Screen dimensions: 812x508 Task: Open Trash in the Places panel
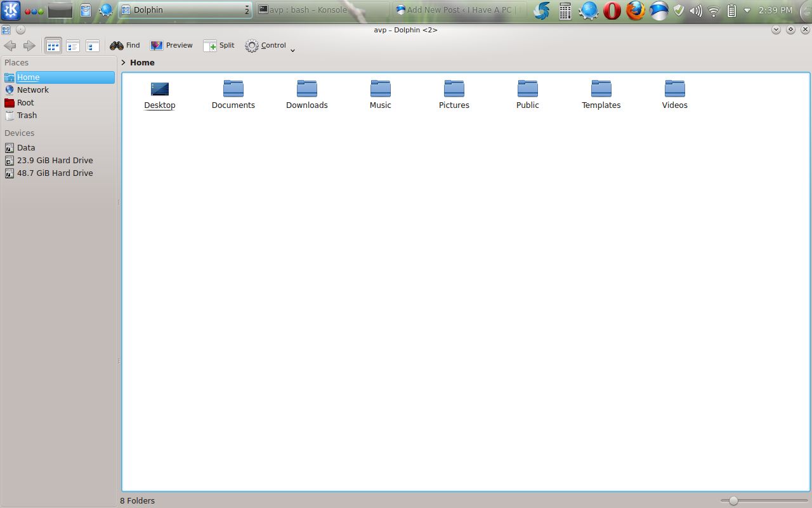click(x=59, y=116)
